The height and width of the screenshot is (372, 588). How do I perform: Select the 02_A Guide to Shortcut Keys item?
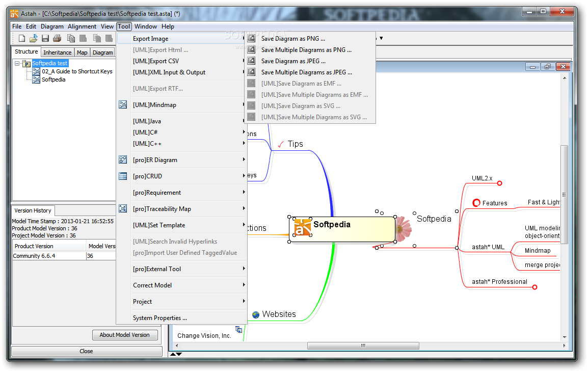77,71
